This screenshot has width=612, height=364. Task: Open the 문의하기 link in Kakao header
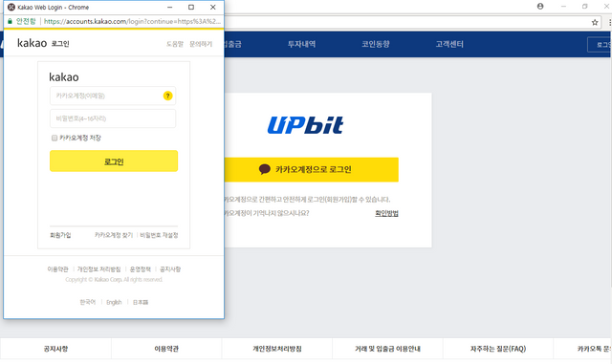point(201,44)
